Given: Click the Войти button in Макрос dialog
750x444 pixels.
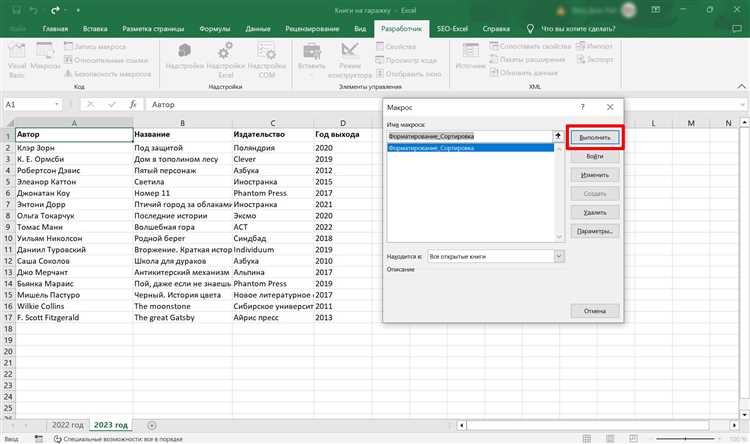Looking at the screenshot, I should tap(595, 156).
